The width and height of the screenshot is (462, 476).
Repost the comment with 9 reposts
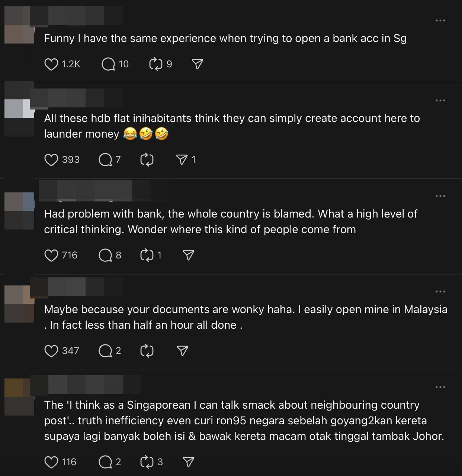click(156, 64)
